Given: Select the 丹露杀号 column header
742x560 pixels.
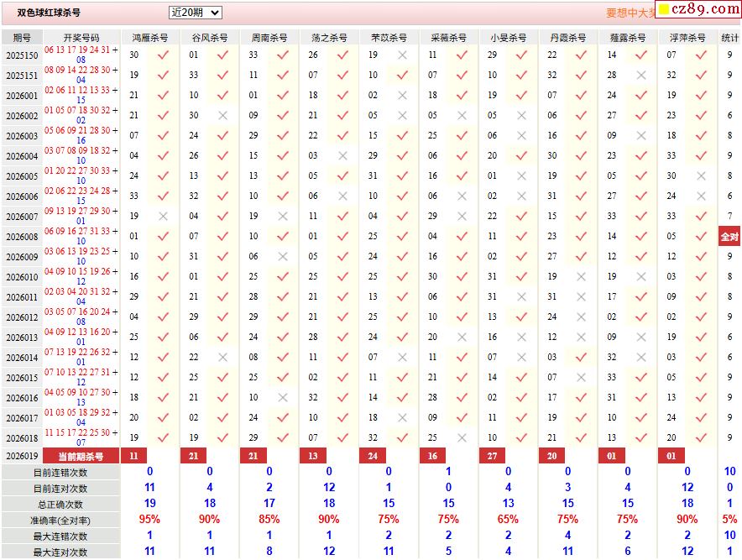Looking at the screenshot, I should coord(568,38).
